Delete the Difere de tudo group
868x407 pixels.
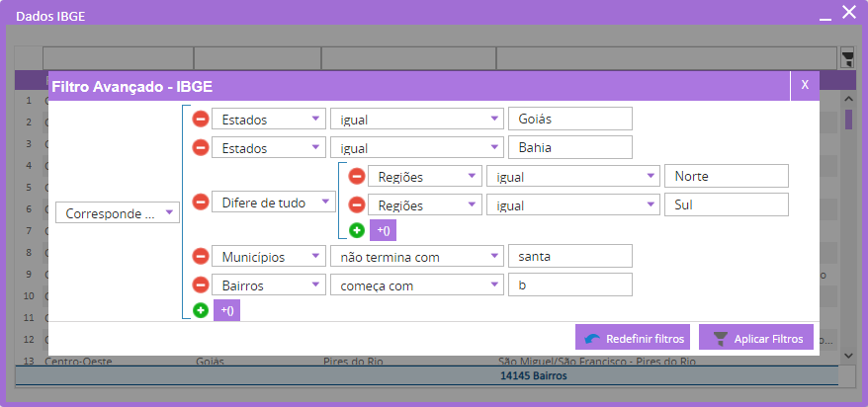tap(200, 203)
